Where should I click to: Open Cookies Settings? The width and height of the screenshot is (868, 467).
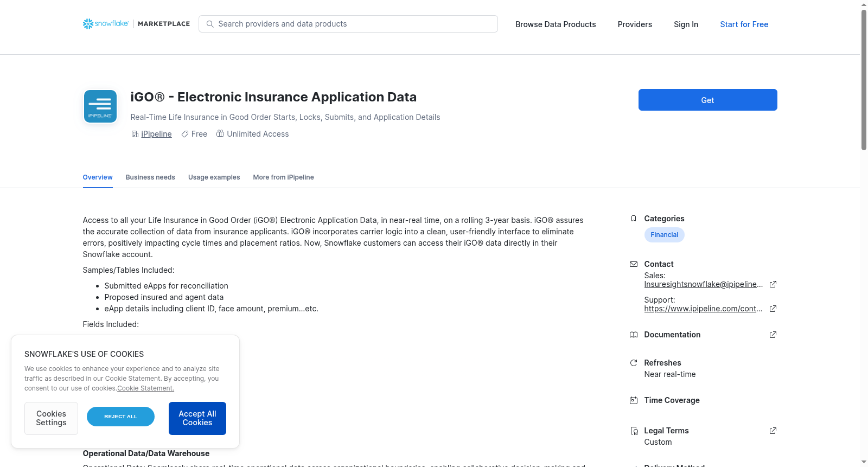(51, 418)
